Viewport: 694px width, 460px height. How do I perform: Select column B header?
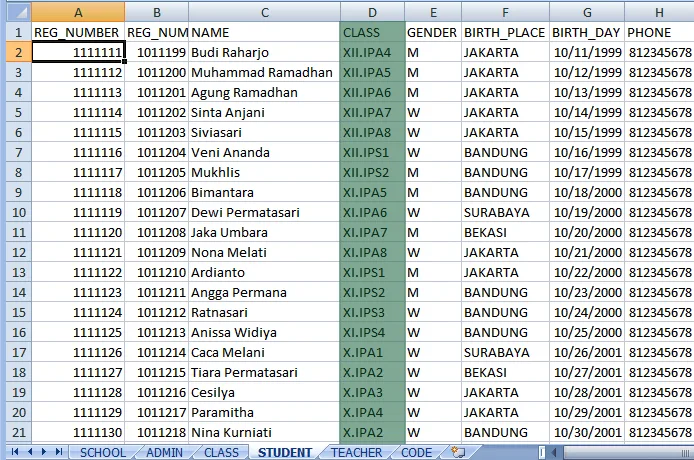tap(157, 12)
